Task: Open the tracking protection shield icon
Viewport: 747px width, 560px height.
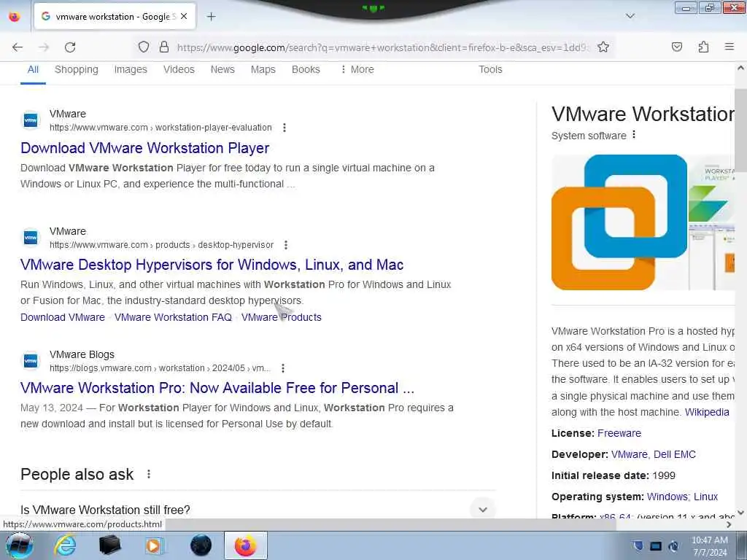Action: point(144,47)
